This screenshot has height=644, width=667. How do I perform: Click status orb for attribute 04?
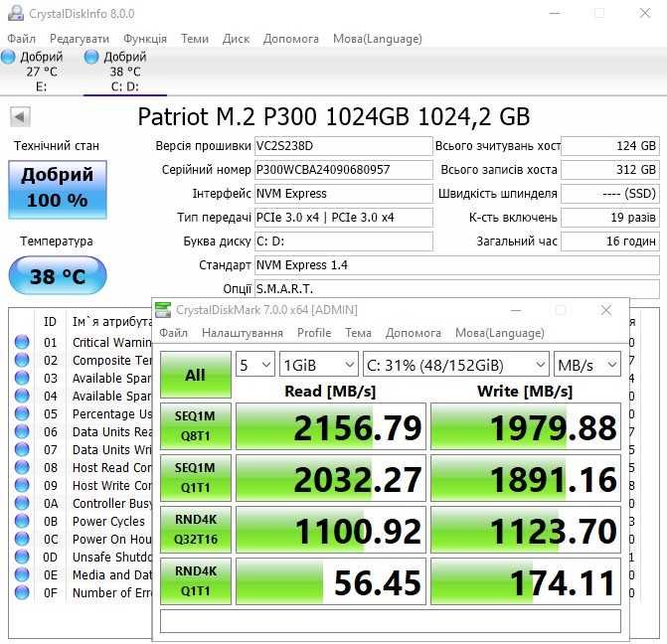tap(22, 396)
